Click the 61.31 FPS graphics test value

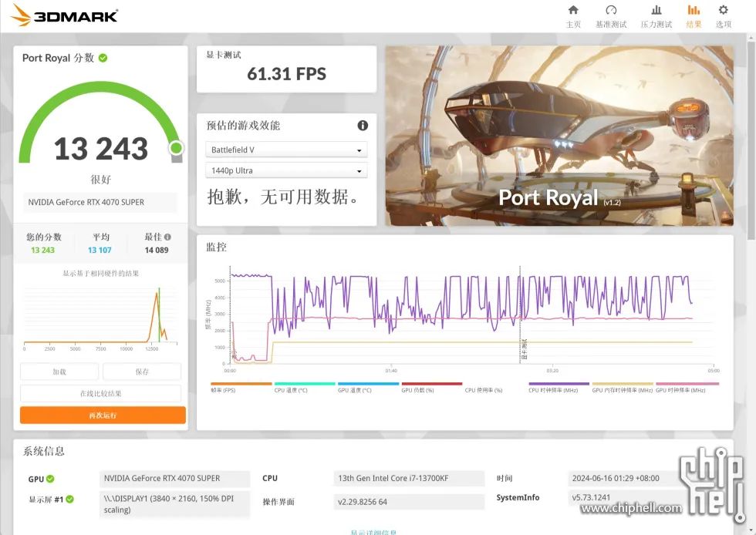[286, 74]
